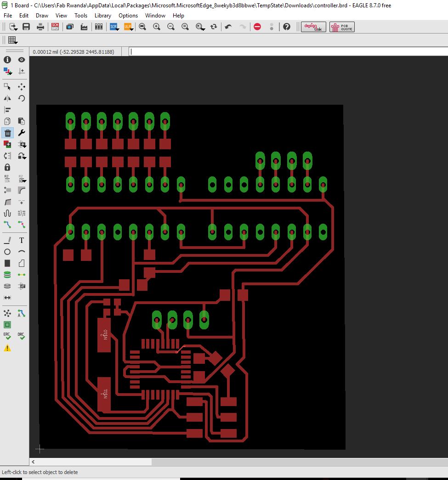The image size is (448, 480).
Task: Select the Change wrench tool
Action: [x=22, y=133]
